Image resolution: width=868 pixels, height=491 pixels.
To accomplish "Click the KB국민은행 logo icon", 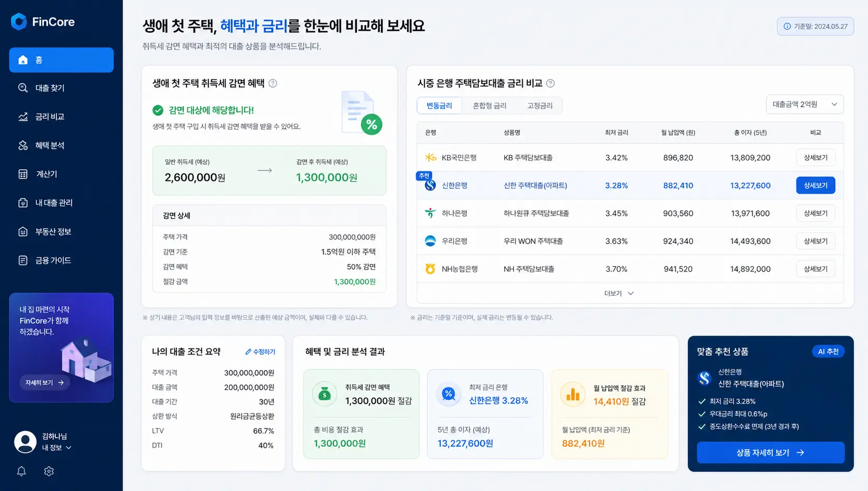I will [430, 158].
